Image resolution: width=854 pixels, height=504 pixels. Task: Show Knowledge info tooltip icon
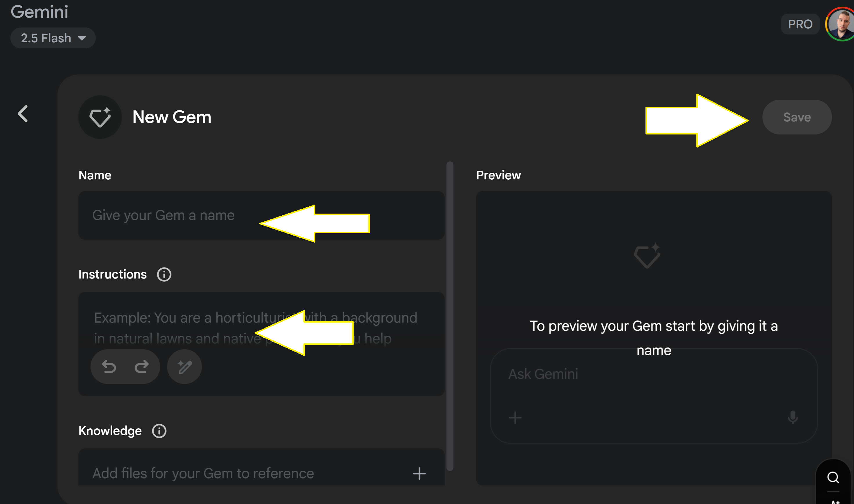coord(159,431)
